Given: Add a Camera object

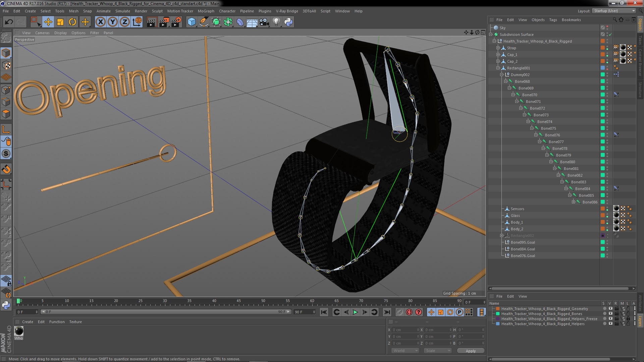Looking at the screenshot, I should click(x=264, y=22).
